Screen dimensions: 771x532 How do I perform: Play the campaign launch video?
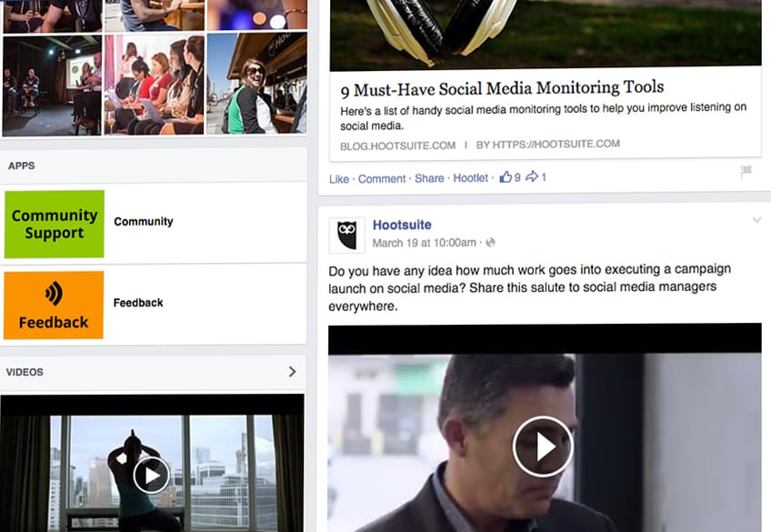544,446
